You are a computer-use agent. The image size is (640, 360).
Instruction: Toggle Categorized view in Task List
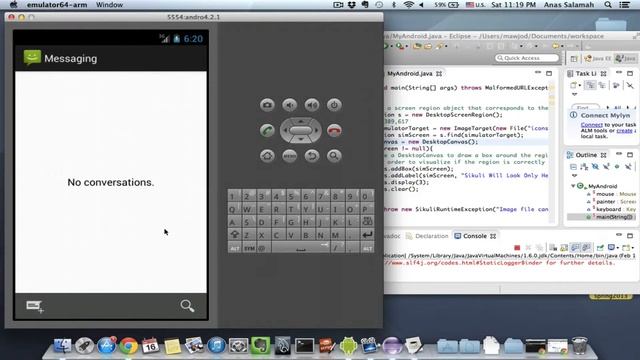[x=590, y=85]
